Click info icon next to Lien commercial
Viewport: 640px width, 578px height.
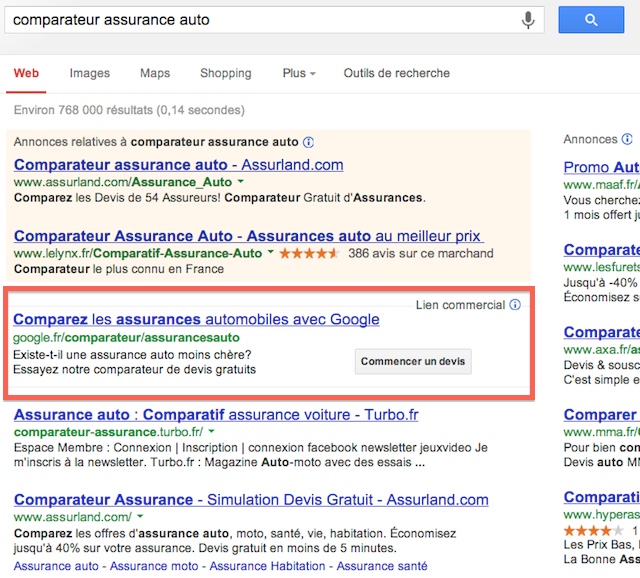tap(515, 305)
